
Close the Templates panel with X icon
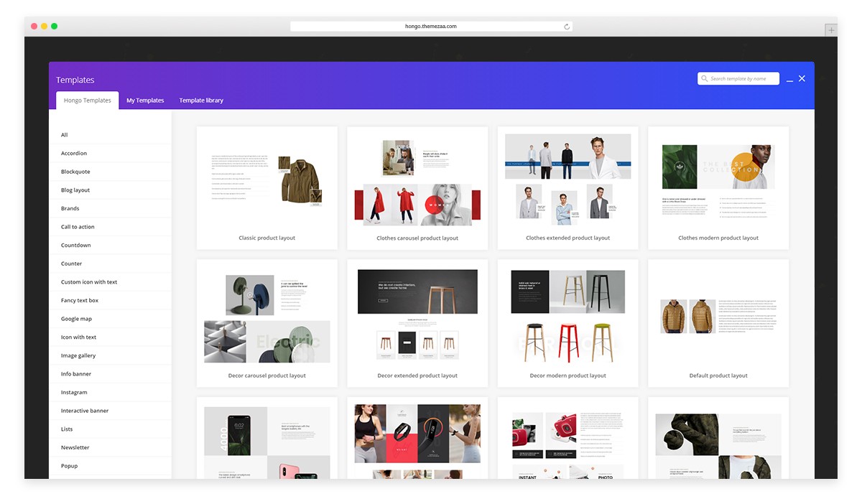[x=802, y=78]
